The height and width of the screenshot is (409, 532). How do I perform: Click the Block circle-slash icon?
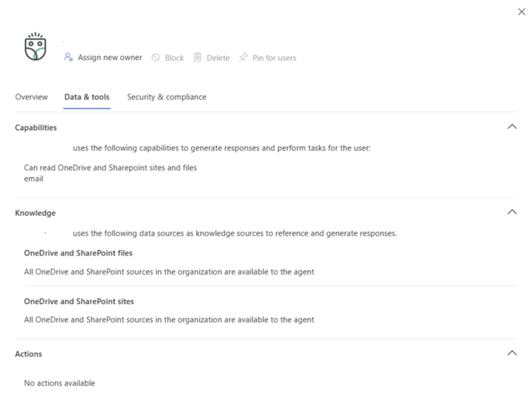pyautogui.click(x=156, y=58)
